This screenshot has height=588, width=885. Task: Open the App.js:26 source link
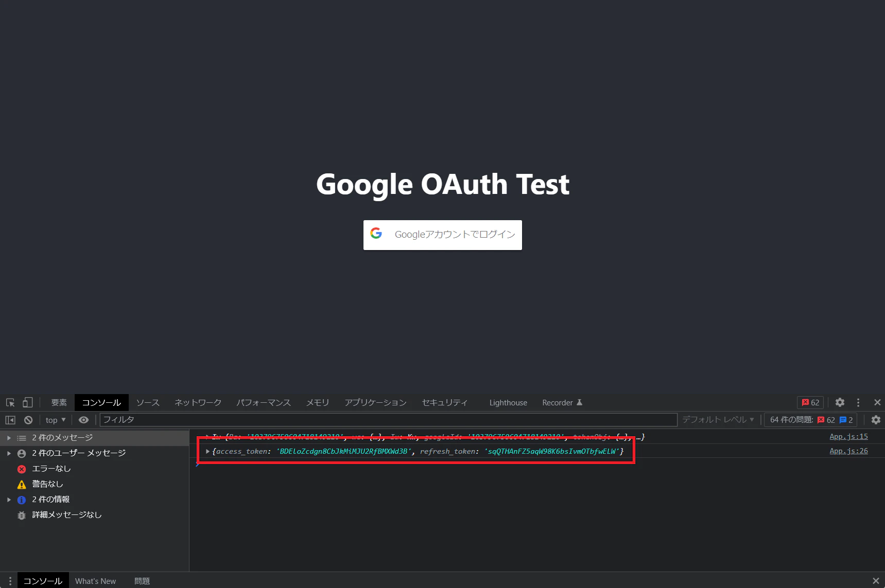pyautogui.click(x=848, y=451)
